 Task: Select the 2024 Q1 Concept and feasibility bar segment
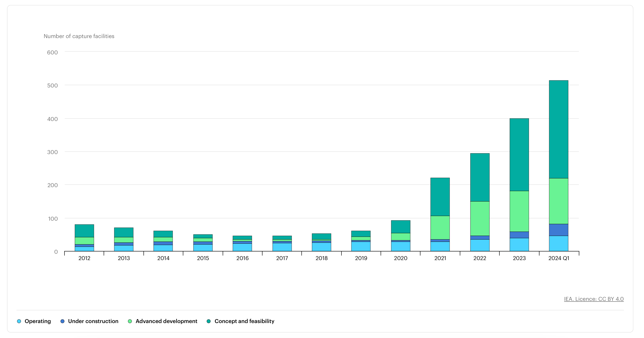tap(558, 129)
